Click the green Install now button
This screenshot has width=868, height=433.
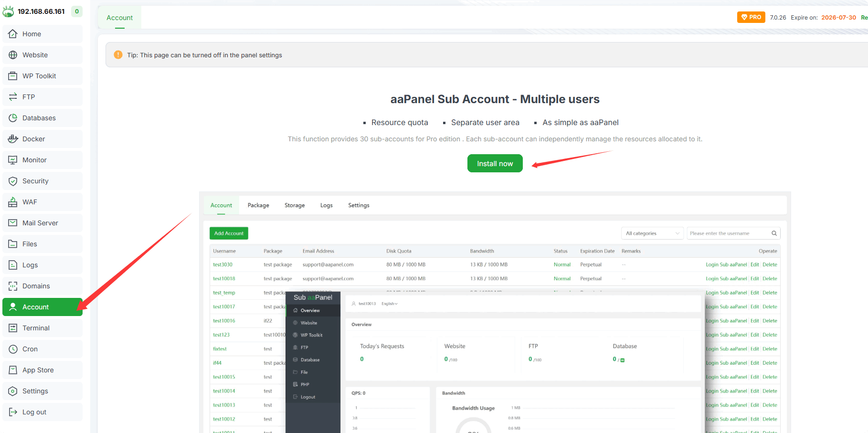point(495,163)
